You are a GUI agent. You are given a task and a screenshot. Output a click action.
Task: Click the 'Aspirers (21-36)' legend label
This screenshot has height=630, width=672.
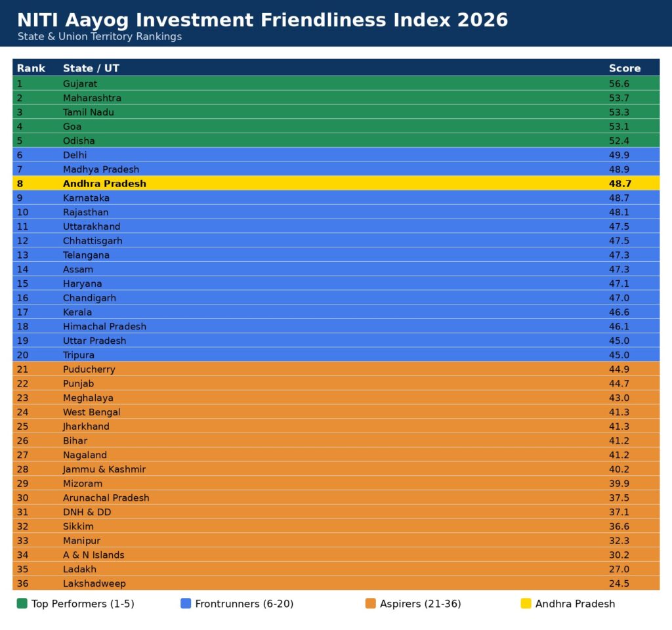(421, 604)
